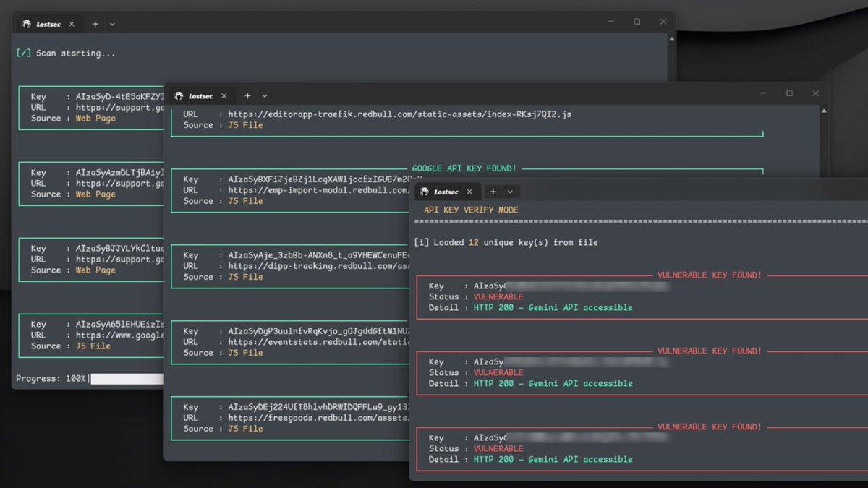
Task: Click the scroll-up arrow in the back window
Action: (672, 39)
